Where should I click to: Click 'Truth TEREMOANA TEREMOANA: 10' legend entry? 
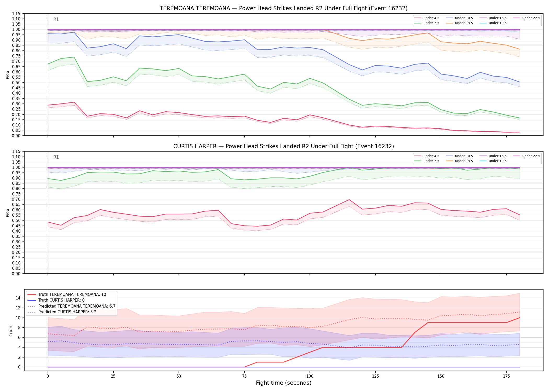tap(67, 295)
